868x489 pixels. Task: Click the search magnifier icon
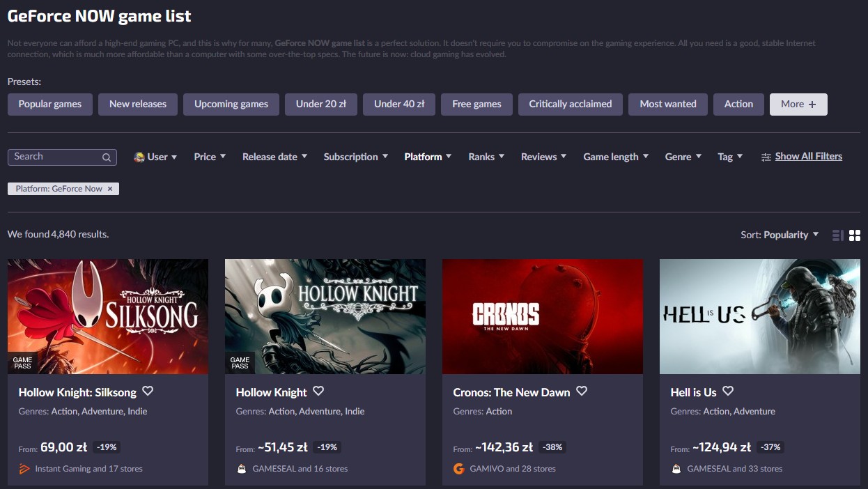[107, 157]
